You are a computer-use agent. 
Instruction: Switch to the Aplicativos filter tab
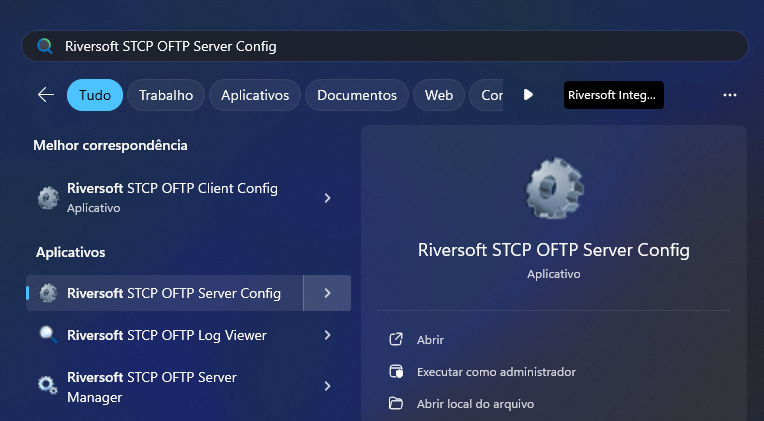255,95
